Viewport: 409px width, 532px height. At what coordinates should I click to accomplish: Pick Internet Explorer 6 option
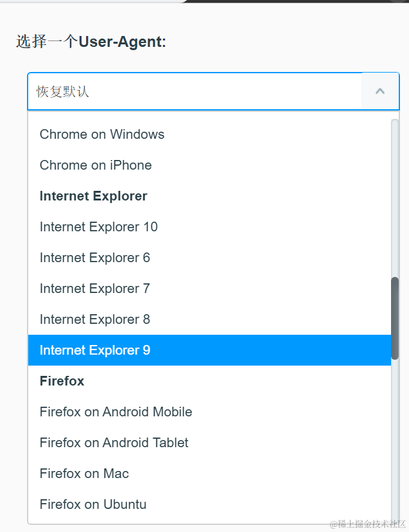click(94, 258)
